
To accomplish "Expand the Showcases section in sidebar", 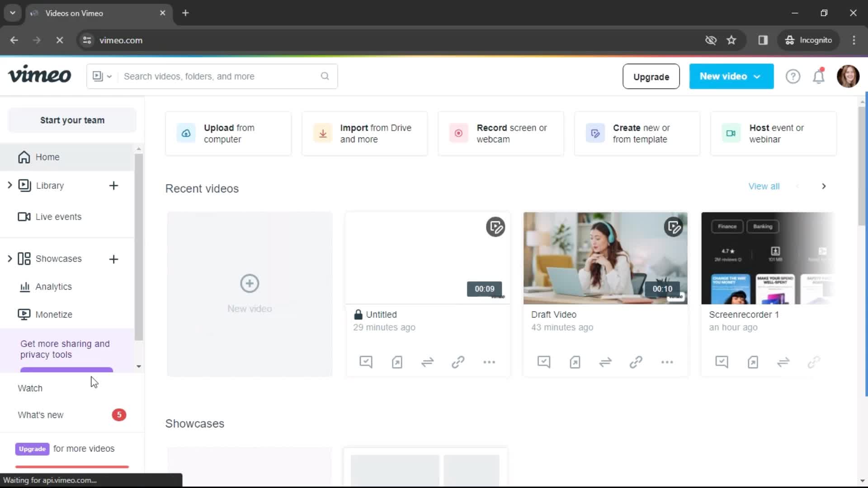I will (x=10, y=258).
